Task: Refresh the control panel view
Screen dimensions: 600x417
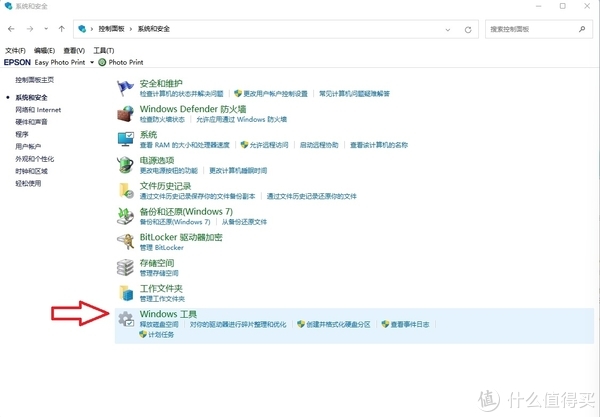Action: 468,29
